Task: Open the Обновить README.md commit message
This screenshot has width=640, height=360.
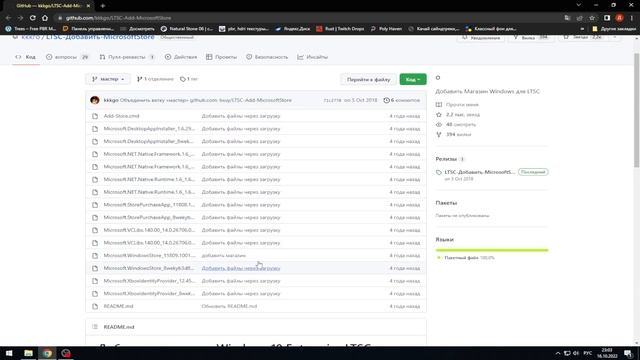Action: (x=229, y=306)
